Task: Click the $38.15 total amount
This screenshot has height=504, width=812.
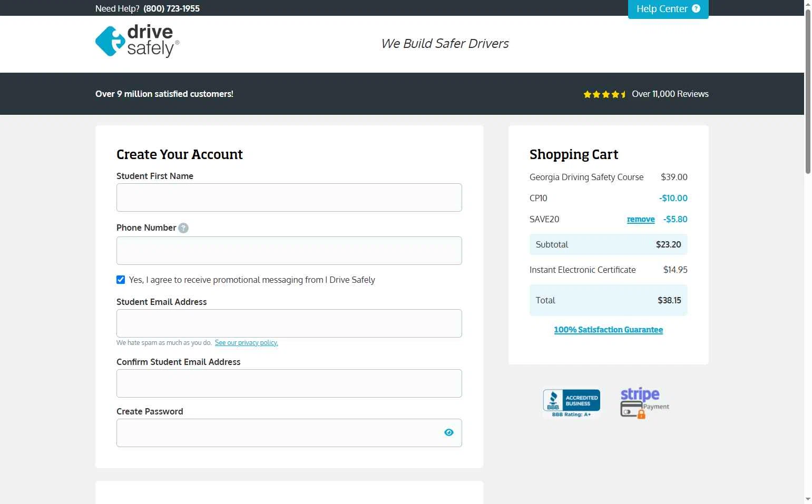Action: pyautogui.click(x=669, y=300)
